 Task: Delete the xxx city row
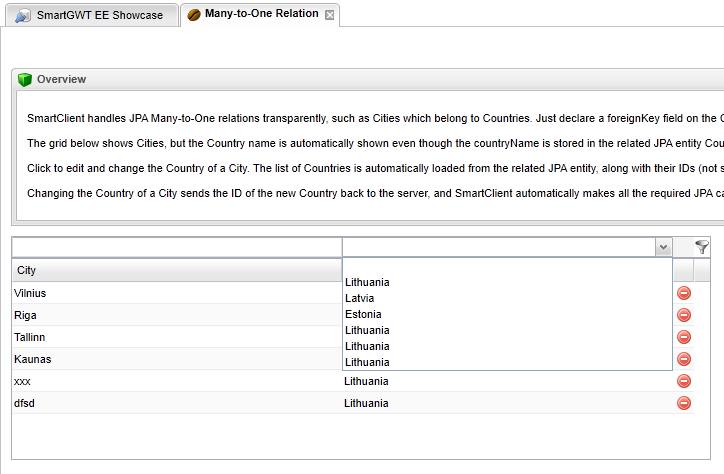[x=684, y=381]
